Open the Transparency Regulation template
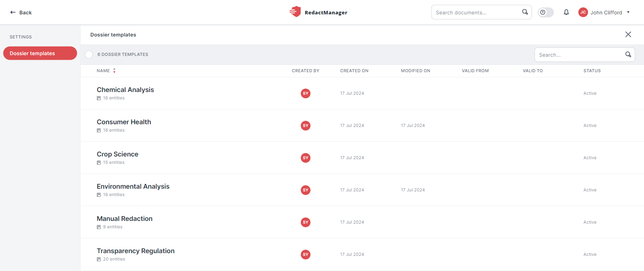The height and width of the screenshot is (271, 644). click(136, 251)
